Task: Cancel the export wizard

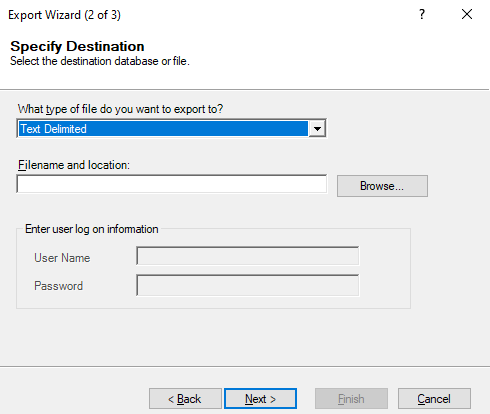Action: coord(434,398)
